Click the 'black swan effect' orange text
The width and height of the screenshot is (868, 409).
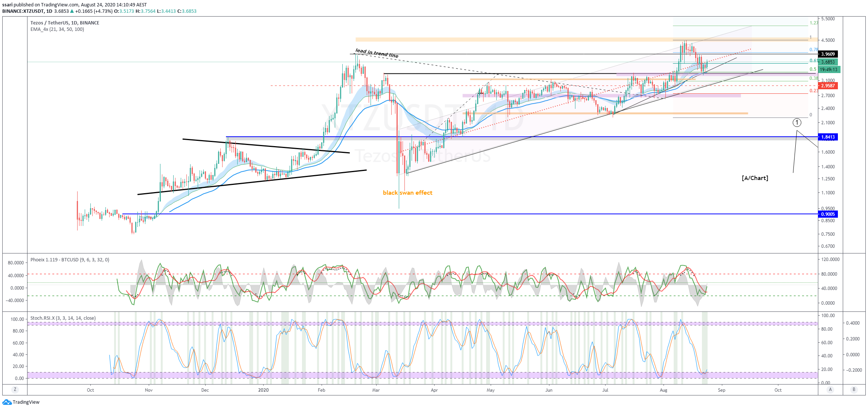click(407, 193)
